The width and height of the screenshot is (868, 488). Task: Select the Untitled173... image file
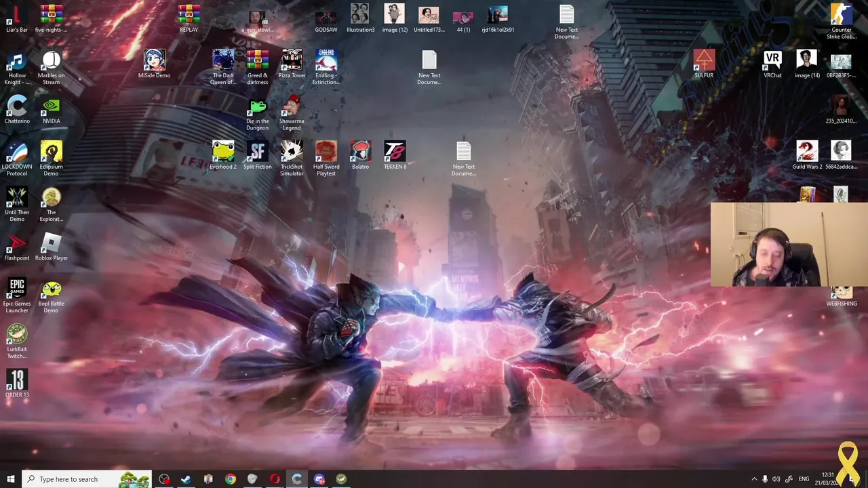pos(429,18)
